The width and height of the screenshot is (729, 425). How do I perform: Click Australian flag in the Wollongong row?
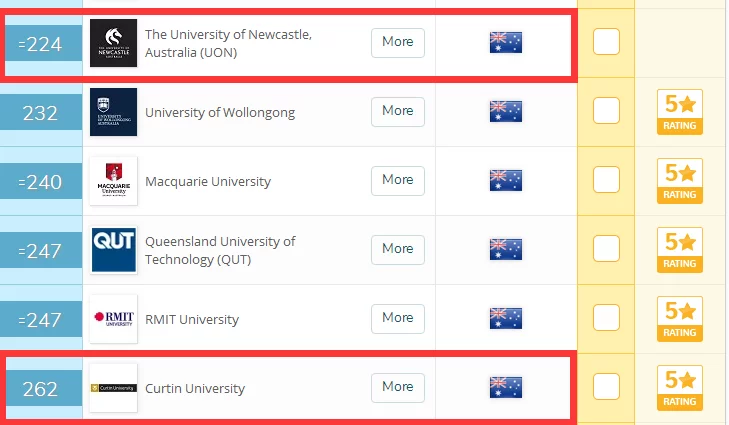tap(505, 112)
